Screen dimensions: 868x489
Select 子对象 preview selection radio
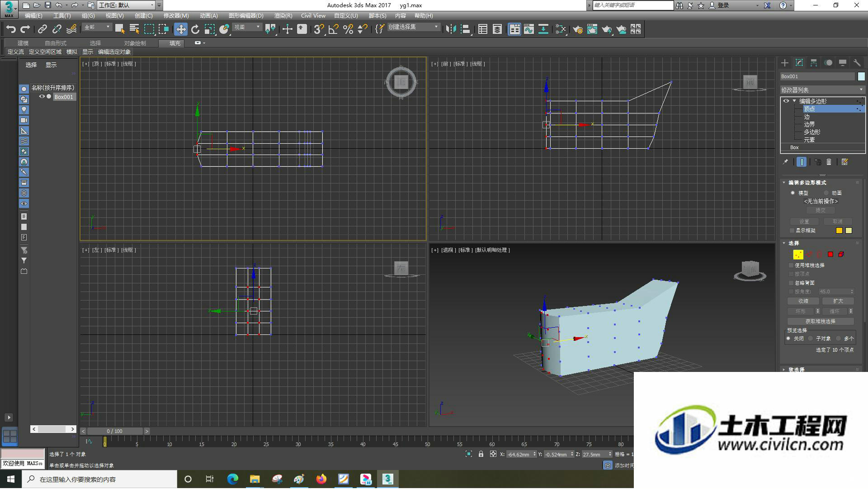point(811,339)
